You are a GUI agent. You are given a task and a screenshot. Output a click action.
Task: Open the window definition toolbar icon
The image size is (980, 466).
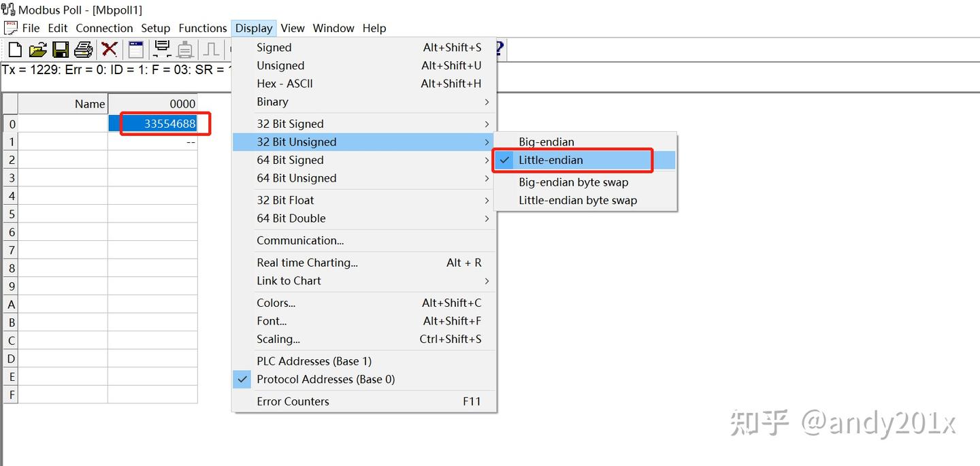[x=136, y=49]
